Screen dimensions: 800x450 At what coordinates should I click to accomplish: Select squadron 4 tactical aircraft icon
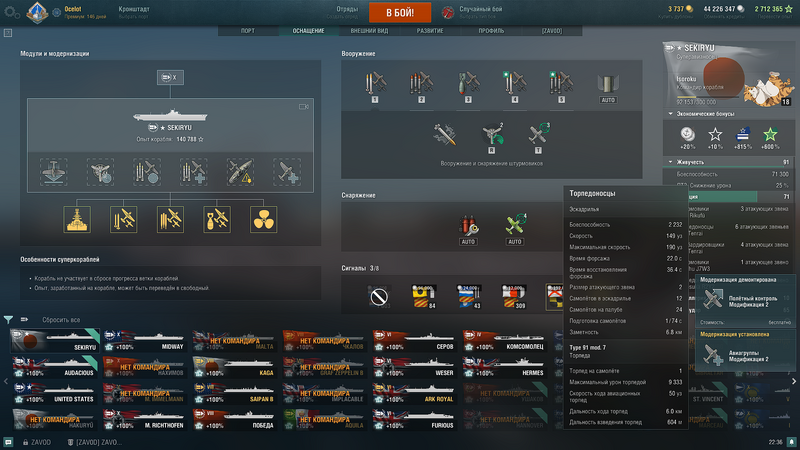coord(514,85)
